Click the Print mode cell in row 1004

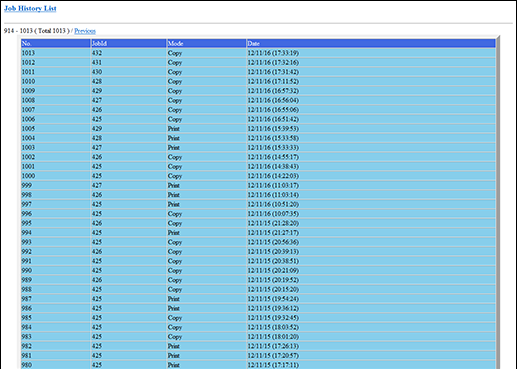pos(206,138)
